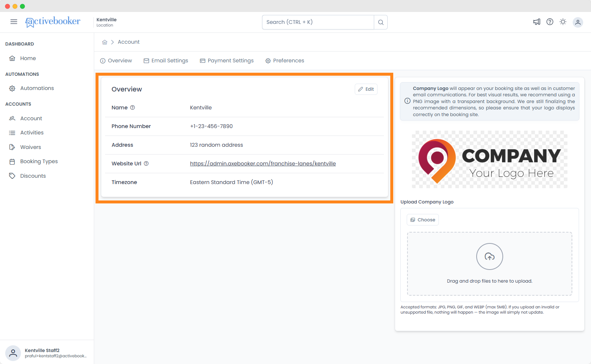Select Automations in the sidebar

37,88
